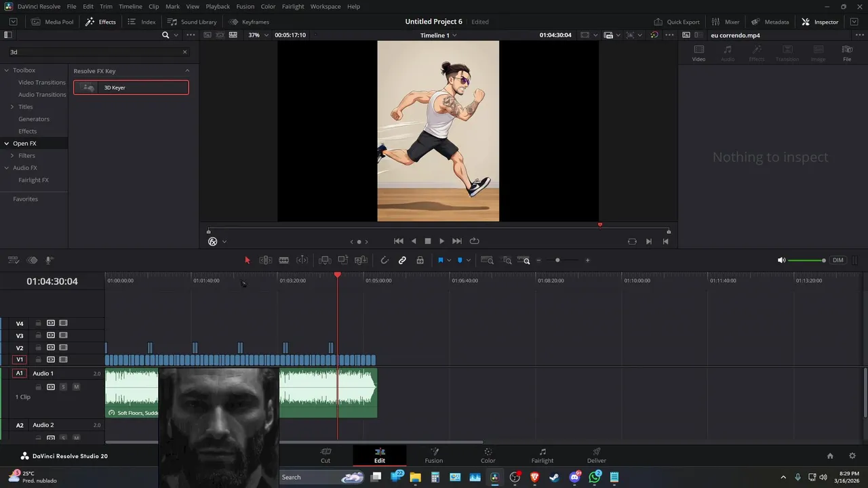868x488 pixels.
Task: Switch to the Color page
Action: [x=488, y=455]
